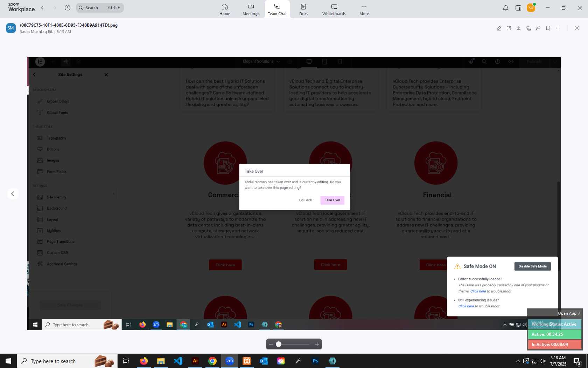Screen dimensions: 588x368
Task: Click Open App in the tracker widget
Action: pyautogui.click(x=569, y=313)
